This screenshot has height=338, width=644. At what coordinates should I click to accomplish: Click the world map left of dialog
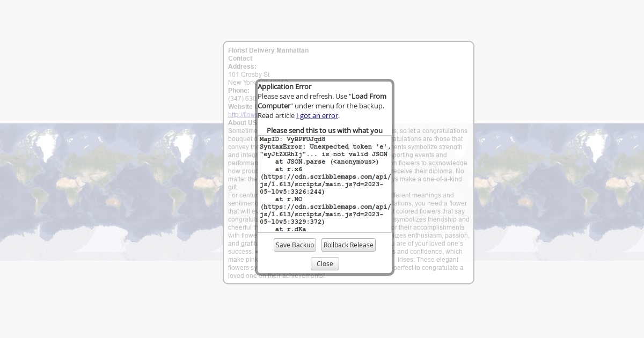[107, 193]
